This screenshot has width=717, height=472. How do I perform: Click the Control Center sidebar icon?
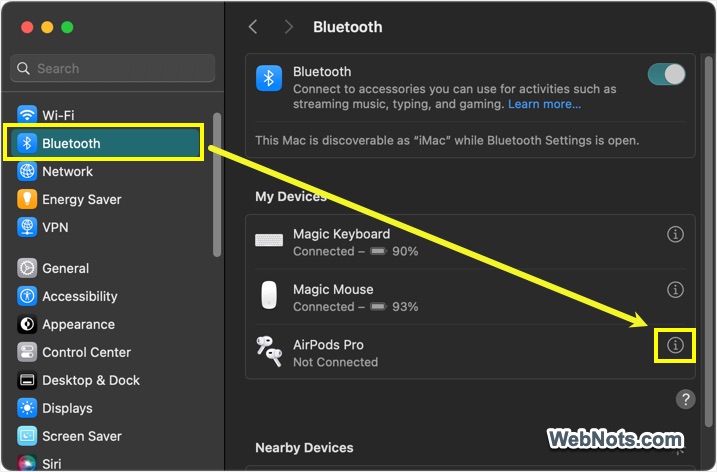pyautogui.click(x=27, y=352)
